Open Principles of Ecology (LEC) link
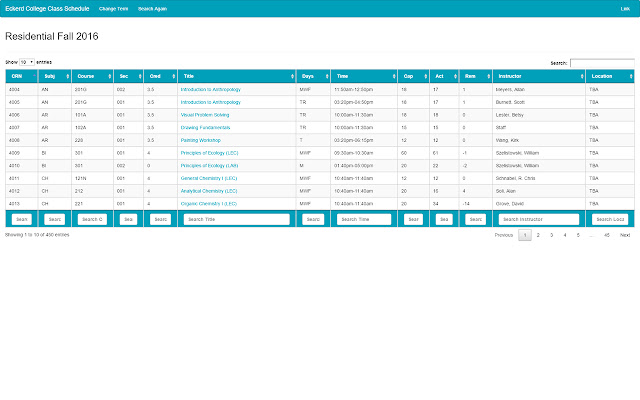The height and width of the screenshot is (400, 640). pos(209,153)
